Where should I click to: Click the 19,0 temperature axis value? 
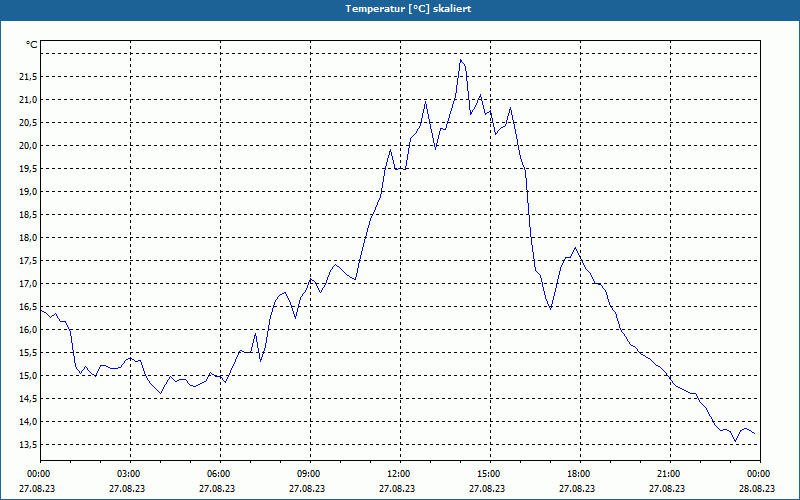click(28, 191)
